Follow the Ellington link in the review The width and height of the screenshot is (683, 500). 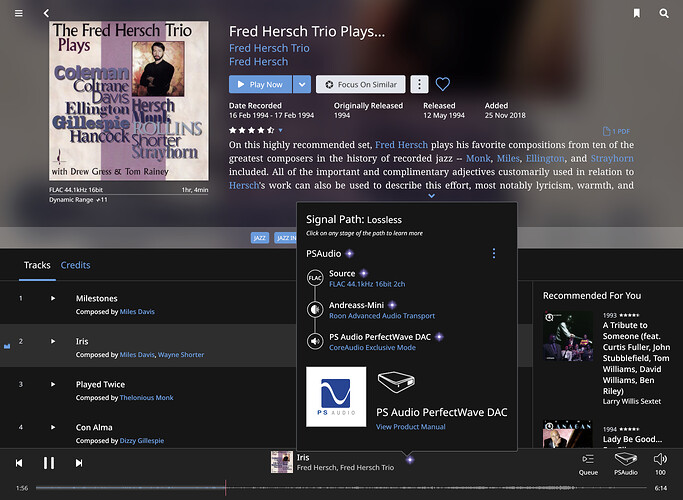click(545, 158)
